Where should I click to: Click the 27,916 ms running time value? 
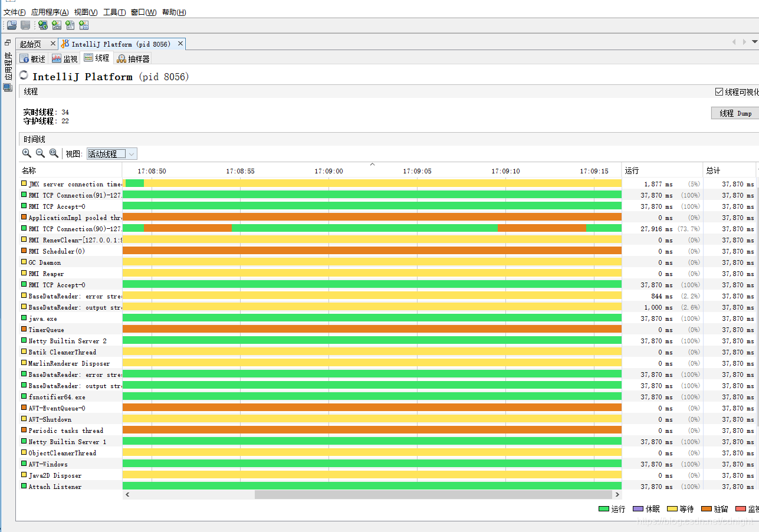(x=657, y=229)
